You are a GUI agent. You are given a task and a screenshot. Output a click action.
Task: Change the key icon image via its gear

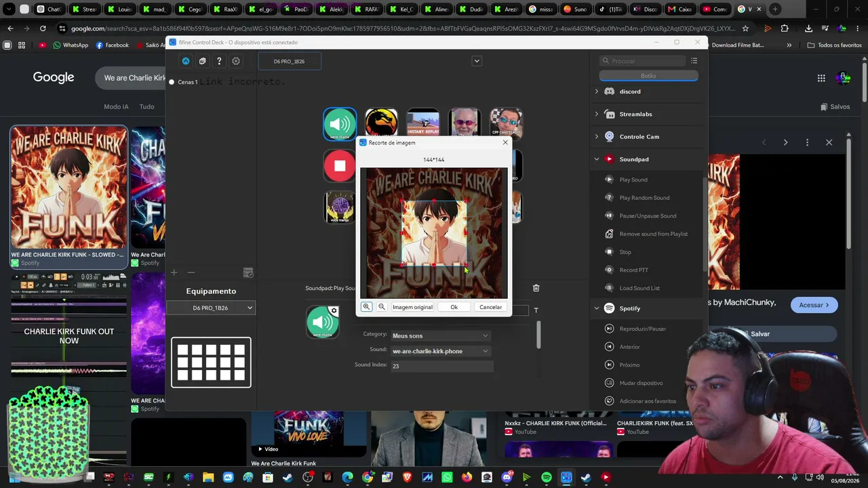coord(333,311)
